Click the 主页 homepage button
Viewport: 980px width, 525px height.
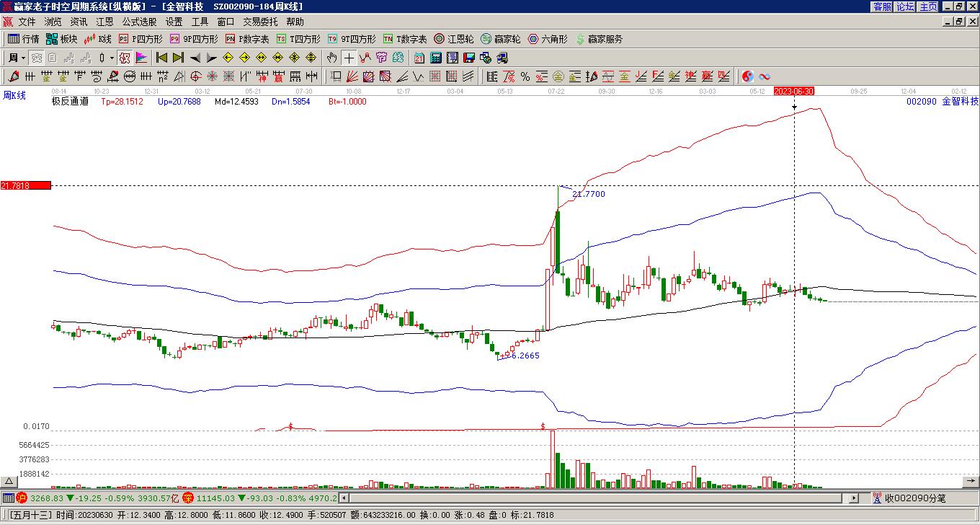(928, 6)
